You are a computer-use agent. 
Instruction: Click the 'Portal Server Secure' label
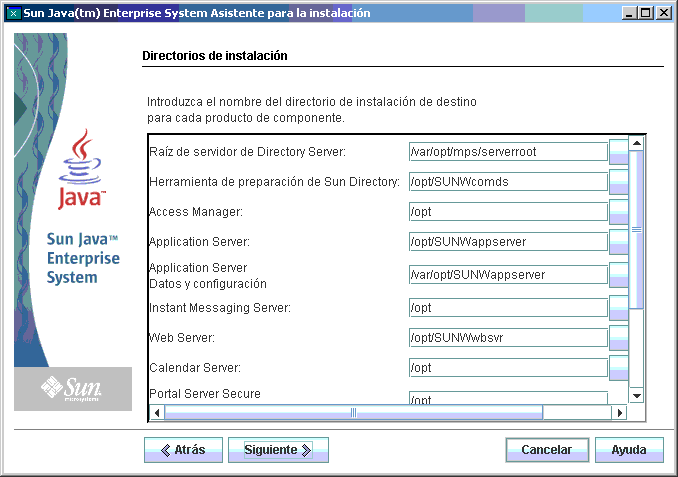[x=205, y=394]
